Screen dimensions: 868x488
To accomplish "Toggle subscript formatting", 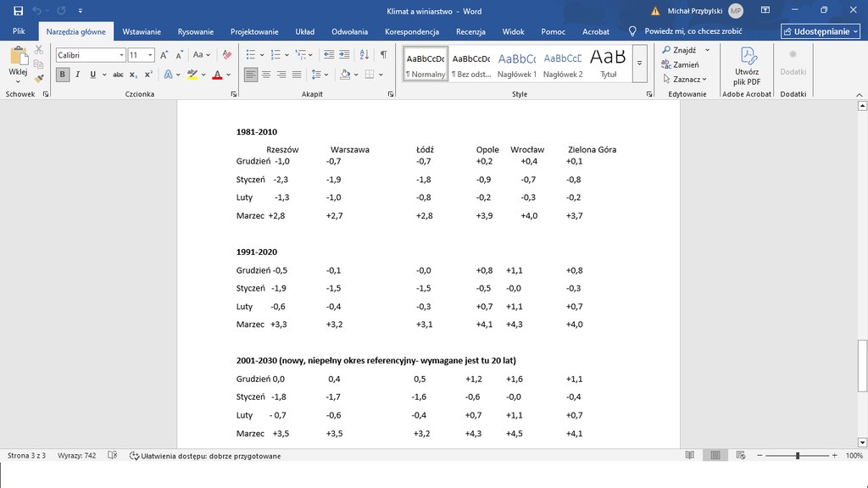I will pos(133,75).
